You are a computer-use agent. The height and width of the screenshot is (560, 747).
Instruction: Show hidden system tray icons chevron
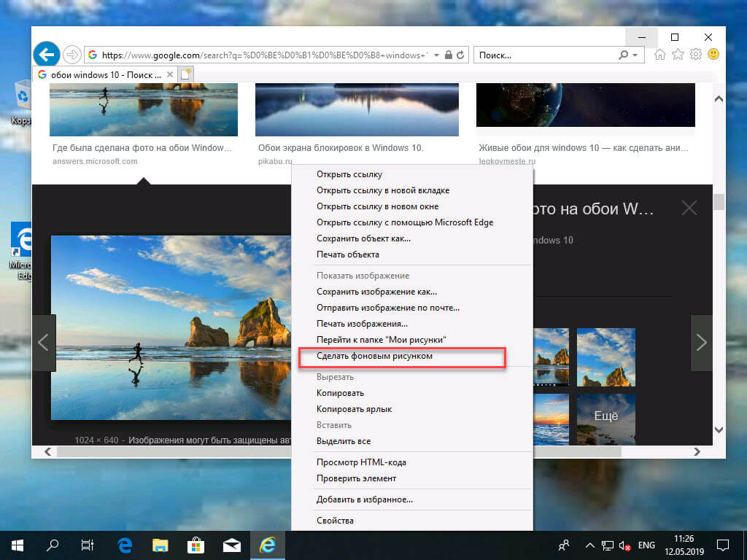tap(589, 545)
